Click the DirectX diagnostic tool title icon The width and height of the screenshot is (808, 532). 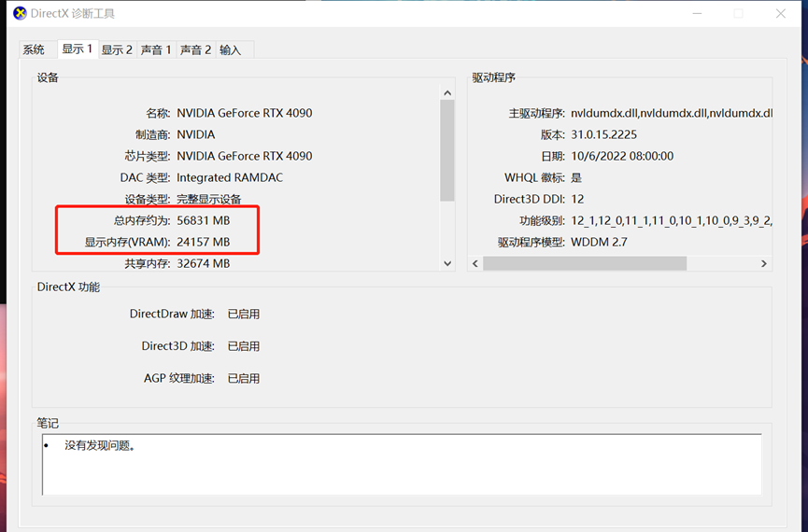(21, 13)
